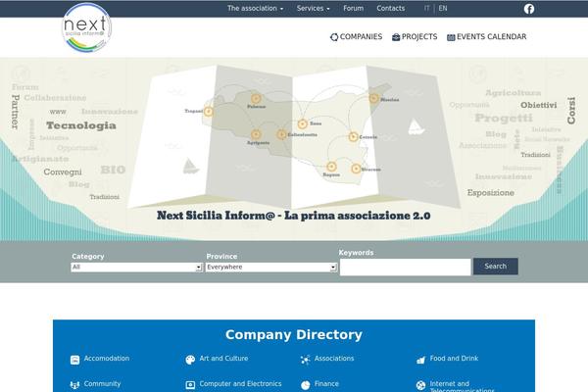Open the Associations directory link
The width and height of the screenshot is (588, 392).
click(x=334, y=359)
